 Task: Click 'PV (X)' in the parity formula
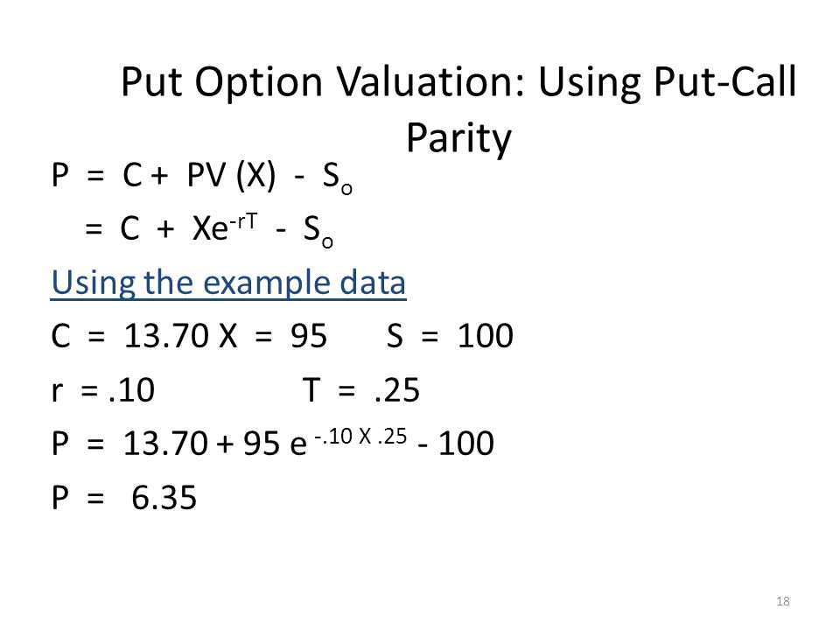pyautogui.click(x=231, y=175)
